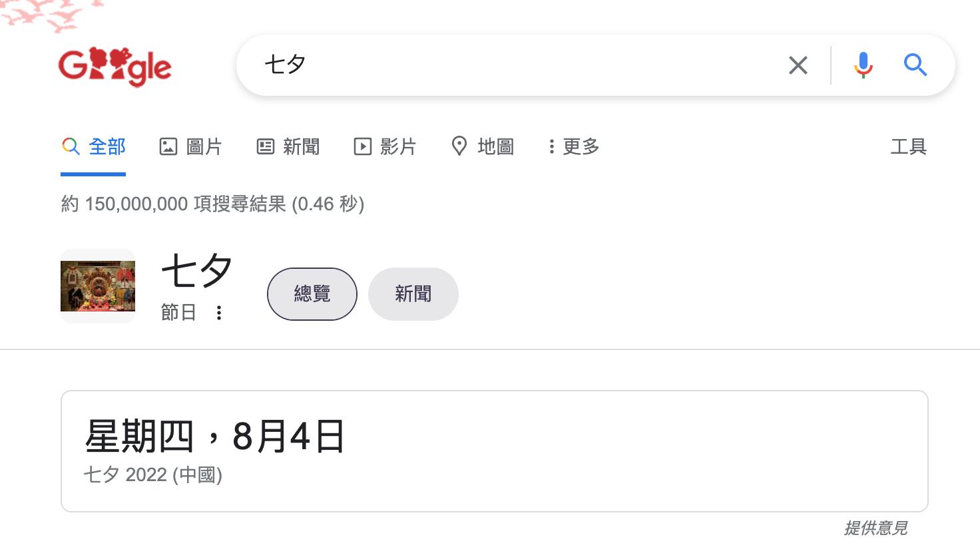This screenshot has height=559, width=980.
Task: Click the search magnifier icon
Action: click(915, 65)
